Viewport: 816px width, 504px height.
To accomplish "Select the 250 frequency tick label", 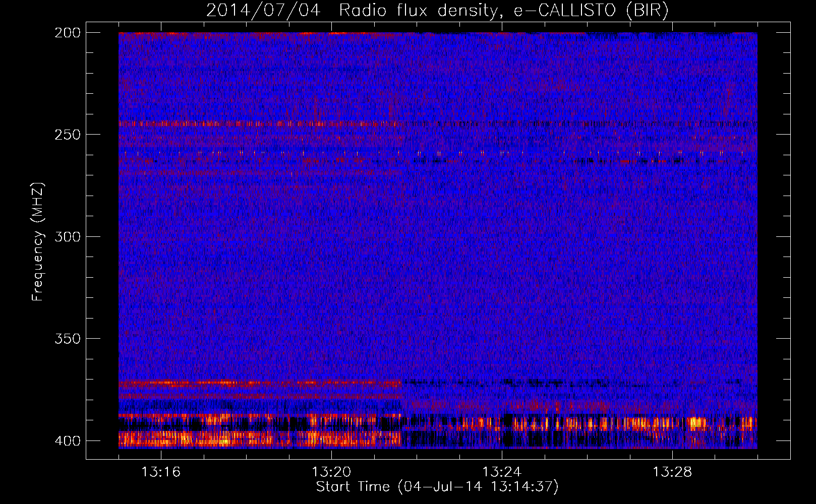I will pyautogui.click(x=67, y=135).
